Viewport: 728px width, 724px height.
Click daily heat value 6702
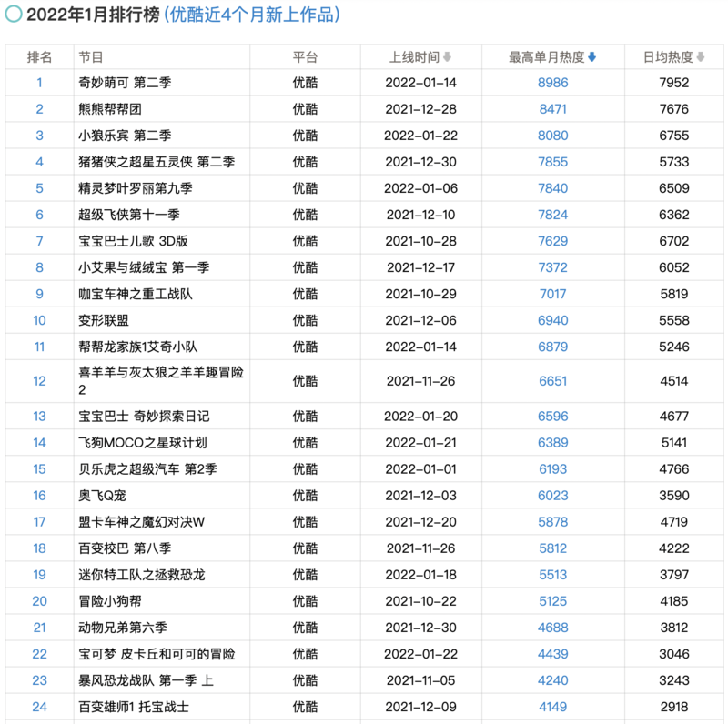coord(674,241)
